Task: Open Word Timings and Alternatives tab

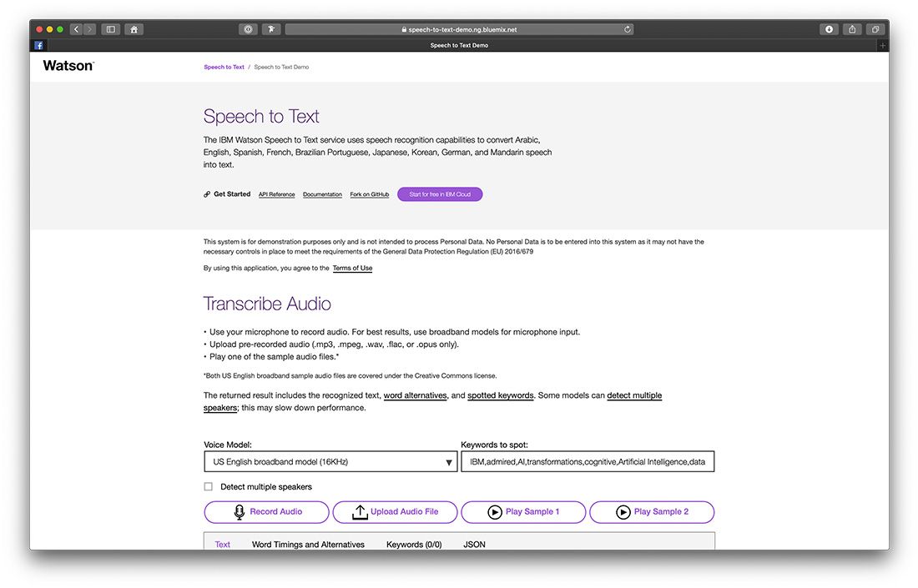Action: coord(308,544)
